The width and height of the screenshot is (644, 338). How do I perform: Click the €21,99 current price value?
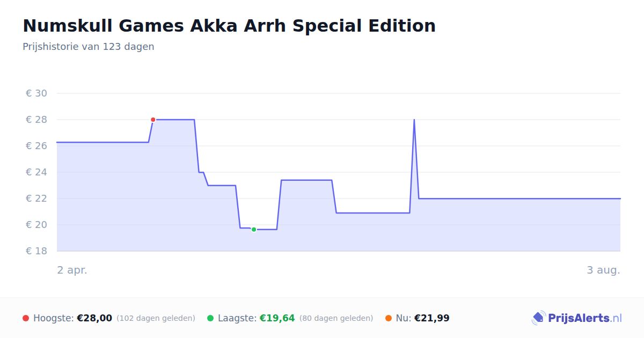tap(432, 318)
